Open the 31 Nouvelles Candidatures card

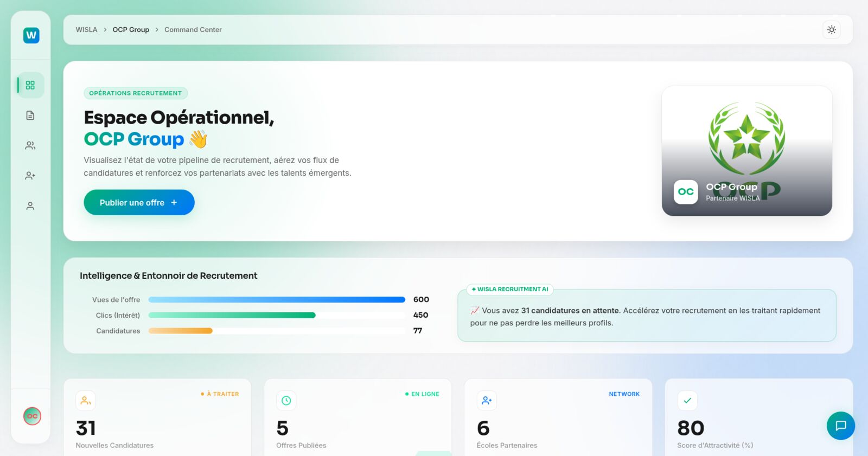pos(157,418)
